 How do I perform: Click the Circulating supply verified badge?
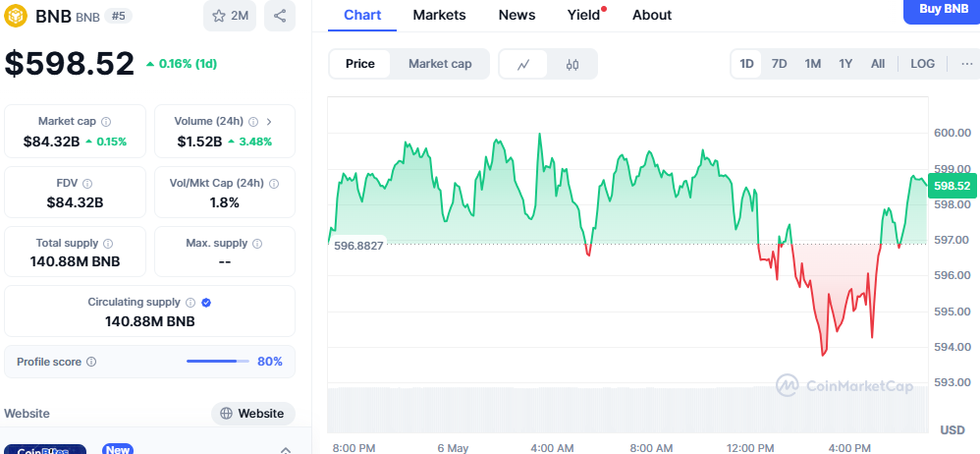[206, 303]
